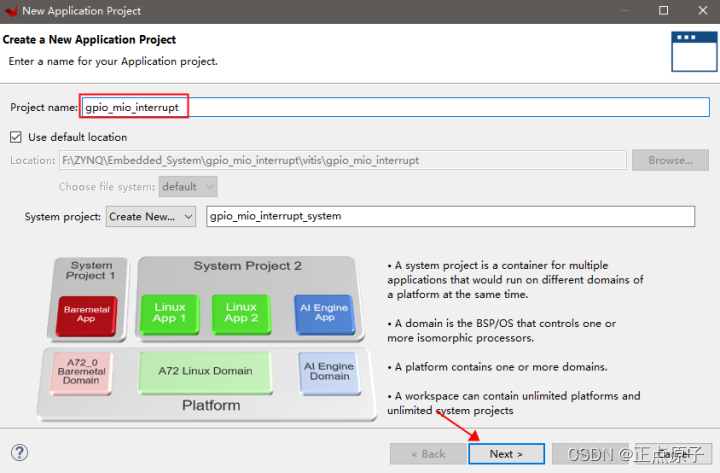The height and width of the screenshot is (473, 720).
Task: Click the AI Engine App block
Action: [x=325, y=314]
